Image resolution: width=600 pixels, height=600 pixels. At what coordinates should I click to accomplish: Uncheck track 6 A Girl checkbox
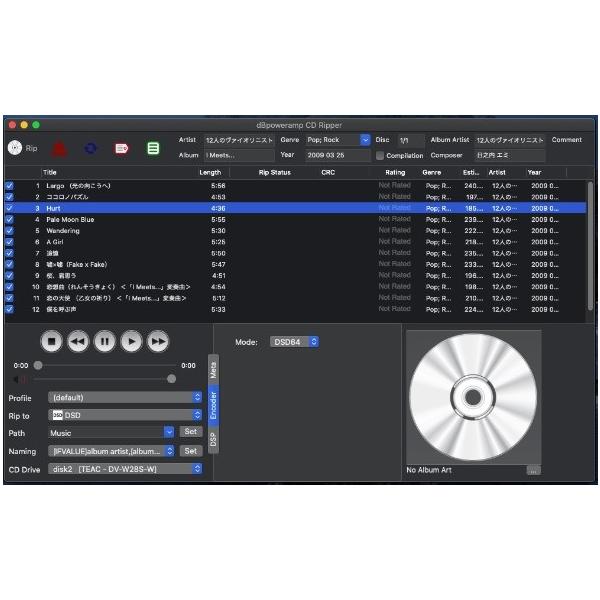[10, 242]
